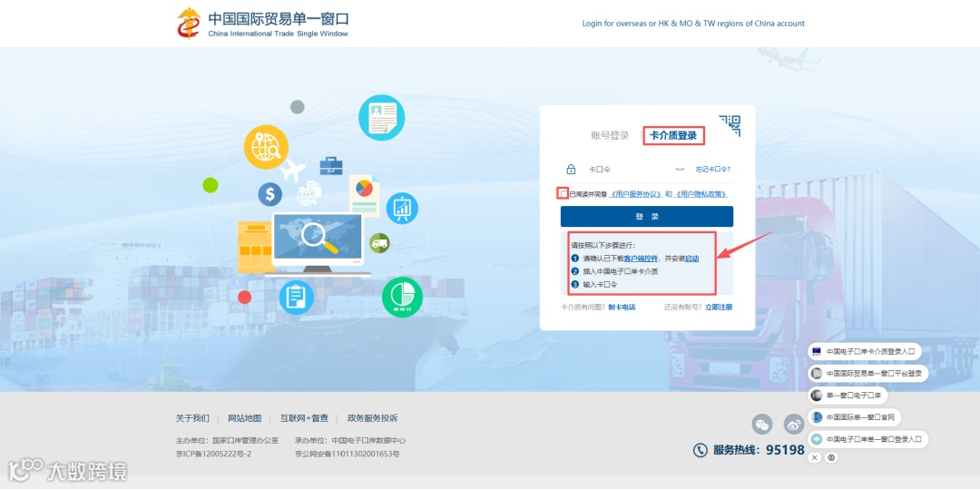
Task: Click the 中国国际贸易单一窗口平台登录 shortcut label
Action: (x=874, y=374)
